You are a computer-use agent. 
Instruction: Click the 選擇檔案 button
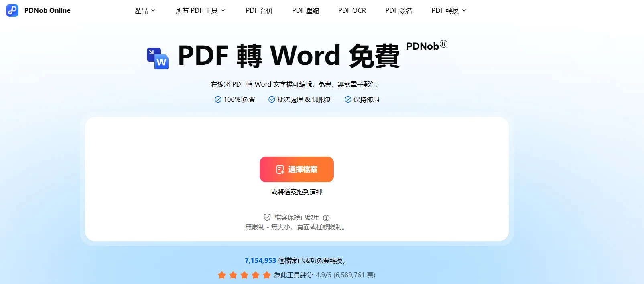coord(297,169)
